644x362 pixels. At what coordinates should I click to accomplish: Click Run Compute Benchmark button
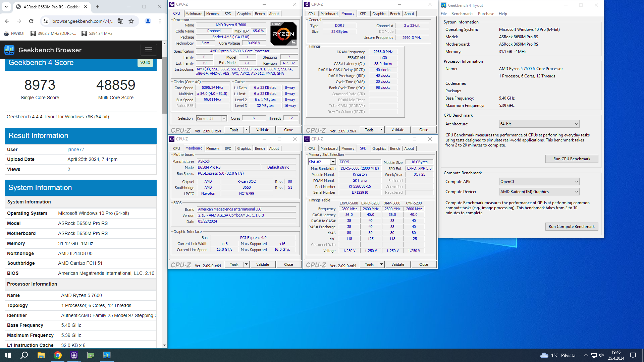572,227
